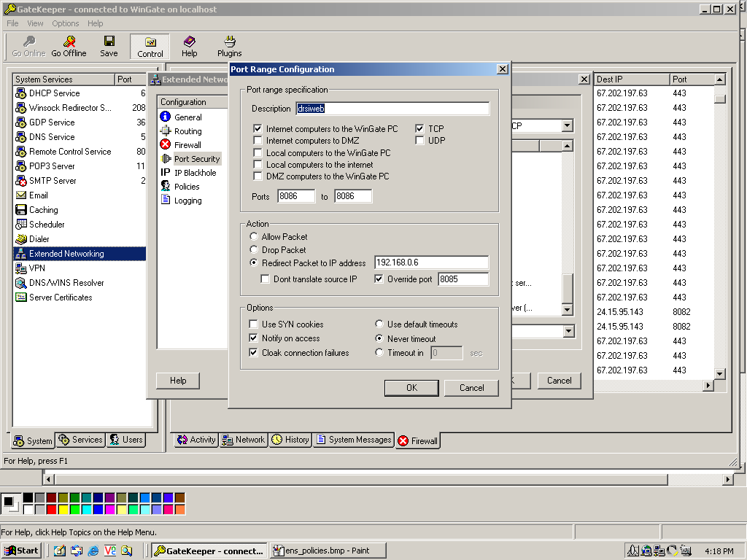This screenshot has width=747, height=560.
Task: Click Help button in Extended Networking window
Action: (178, 381)
